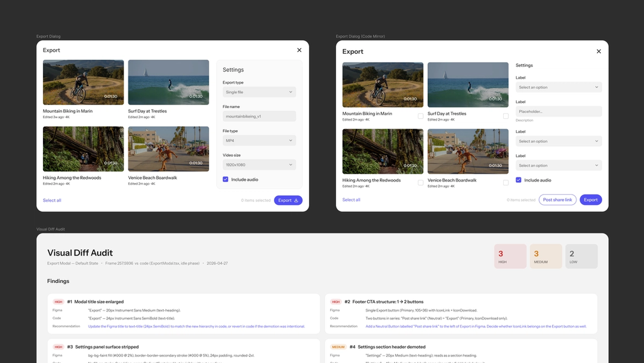This screenshot has width=644, height=363.
Task: Click the HIGH severity count card showing 3
Action: (x=510, y=256)
